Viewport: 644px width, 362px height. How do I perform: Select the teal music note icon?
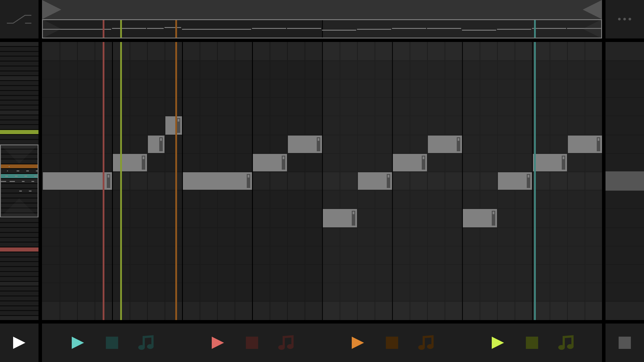146,342
